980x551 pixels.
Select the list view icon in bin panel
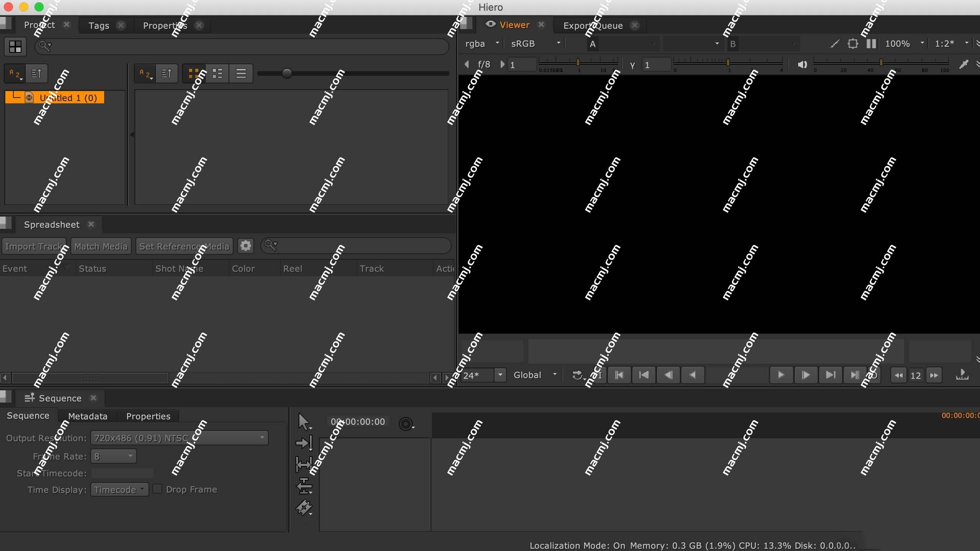point(241,73)
